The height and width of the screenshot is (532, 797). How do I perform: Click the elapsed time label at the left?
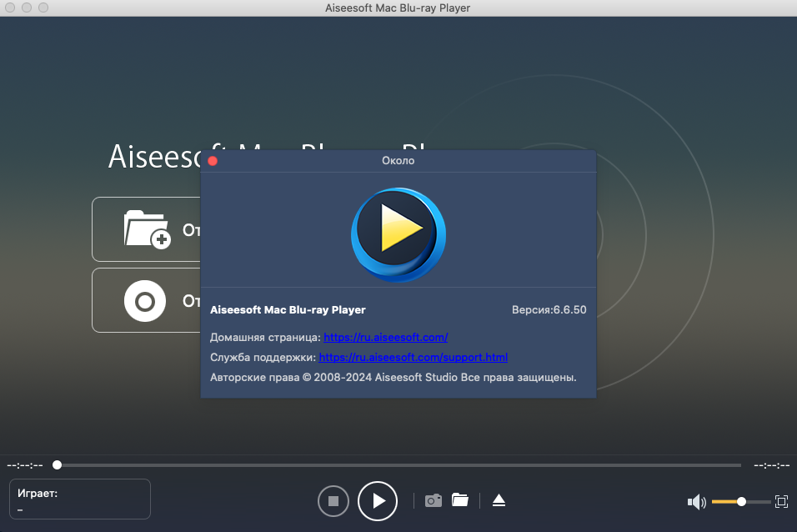coord(25,464)
